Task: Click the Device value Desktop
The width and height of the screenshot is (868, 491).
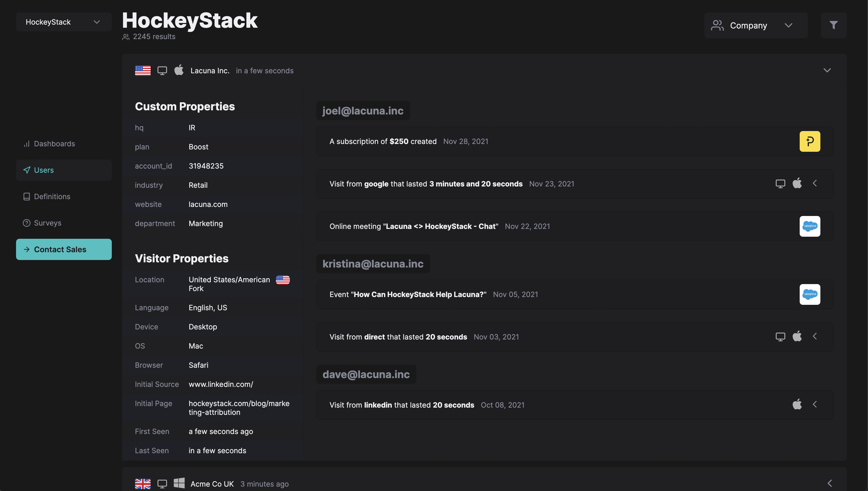Action: 203,327
